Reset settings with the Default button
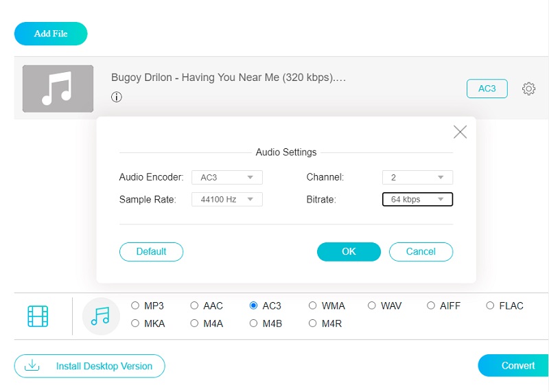Screen dimensions: 549x392 point(151,251)
